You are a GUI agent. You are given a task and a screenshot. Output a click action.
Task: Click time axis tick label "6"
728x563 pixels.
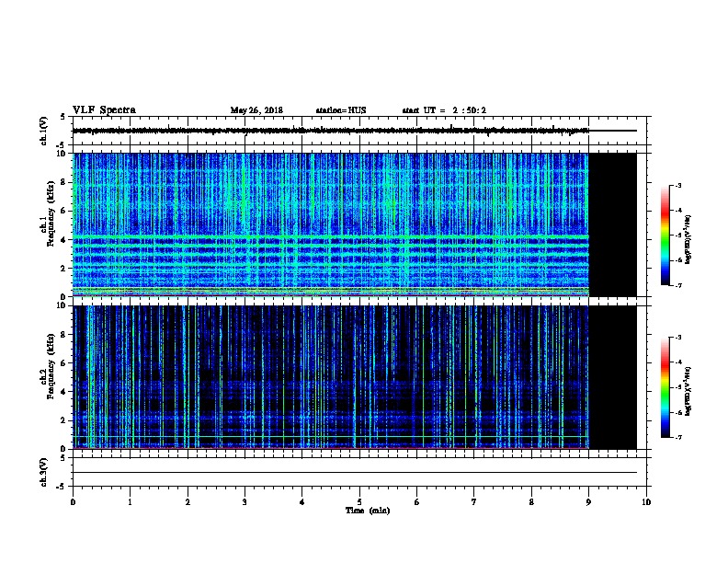click(416, 502)
